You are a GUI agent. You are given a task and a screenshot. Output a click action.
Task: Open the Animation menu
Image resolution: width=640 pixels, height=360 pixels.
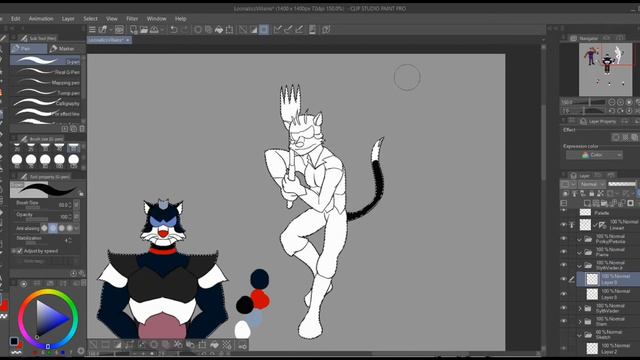41,19
